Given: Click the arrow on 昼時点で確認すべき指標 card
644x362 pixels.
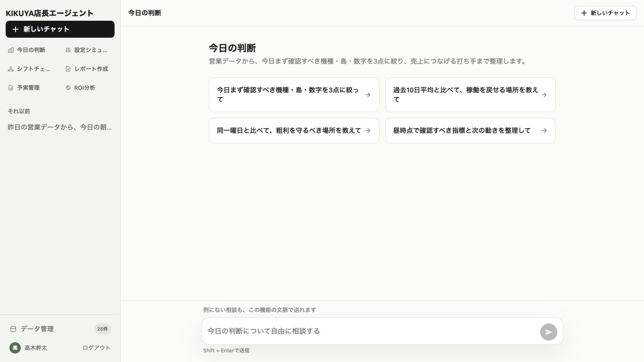Looking at the screenshot, I should pos(544,131).
